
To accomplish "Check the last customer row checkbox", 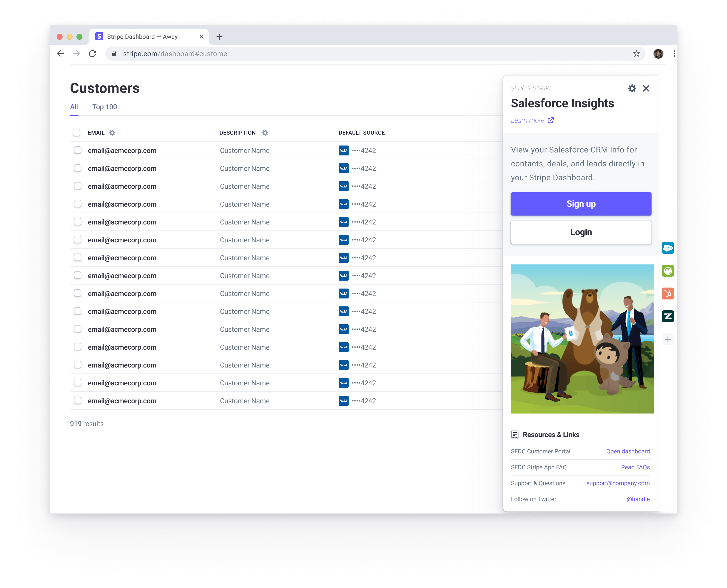I will [77, 401].
